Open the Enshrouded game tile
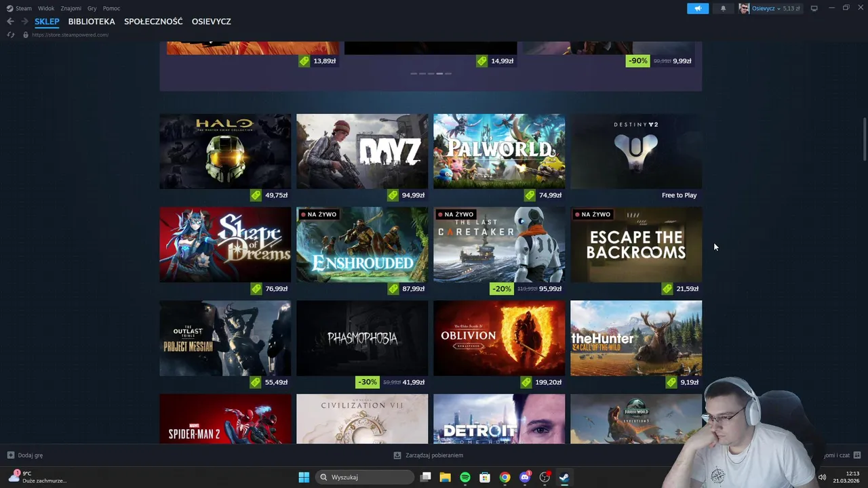Viewport: 868px width, 488px height. coord(362,245)
